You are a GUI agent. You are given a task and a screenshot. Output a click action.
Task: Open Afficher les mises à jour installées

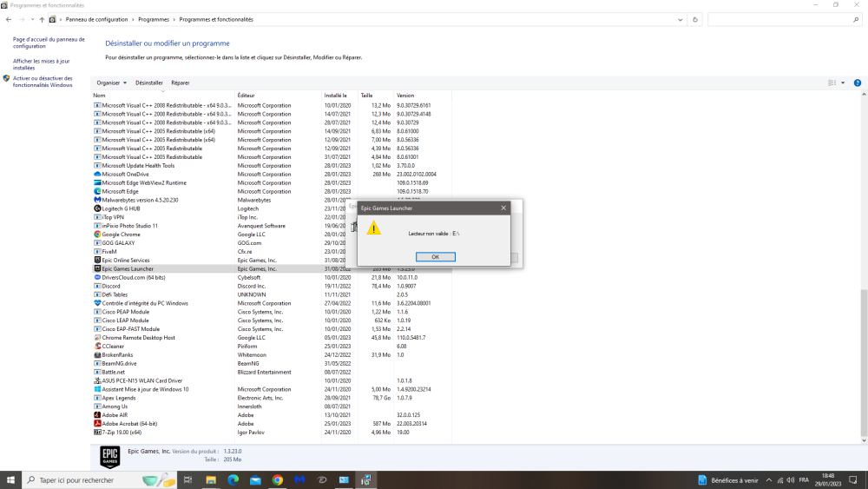click(x=42, y=64)
